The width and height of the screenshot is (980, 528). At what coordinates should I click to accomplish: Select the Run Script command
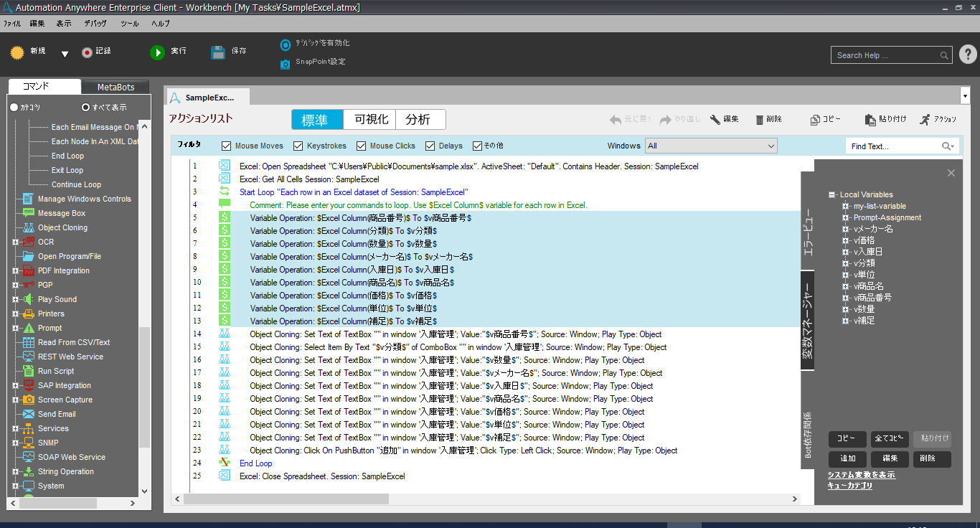[x=56, y=371]
